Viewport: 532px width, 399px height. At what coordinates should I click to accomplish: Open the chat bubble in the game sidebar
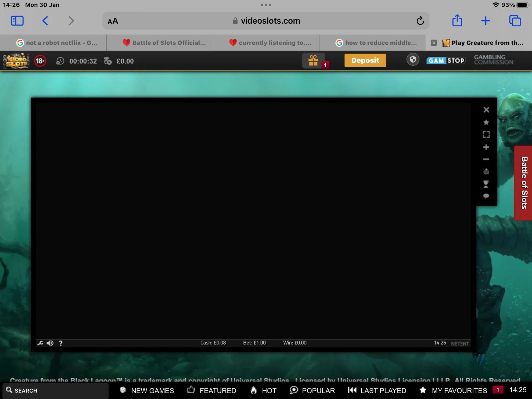click(486, 196)
